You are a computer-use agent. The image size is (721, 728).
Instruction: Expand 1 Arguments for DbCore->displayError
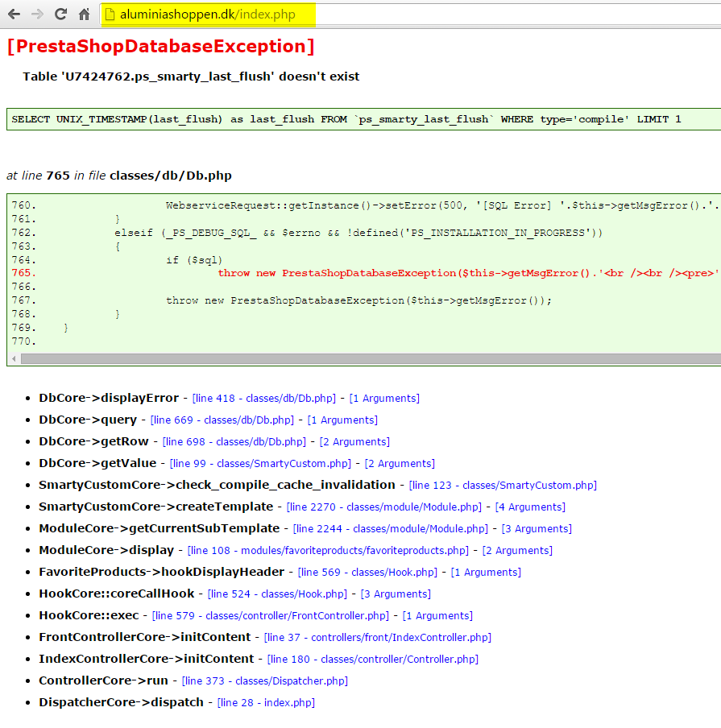[384, 399]
